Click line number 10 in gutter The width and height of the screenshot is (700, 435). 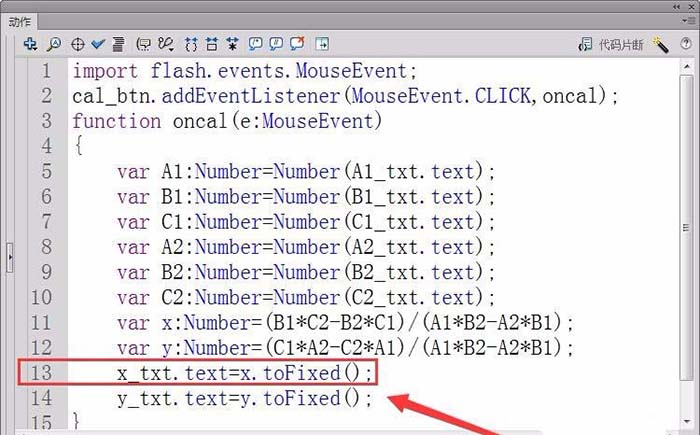tap(41, 297)
